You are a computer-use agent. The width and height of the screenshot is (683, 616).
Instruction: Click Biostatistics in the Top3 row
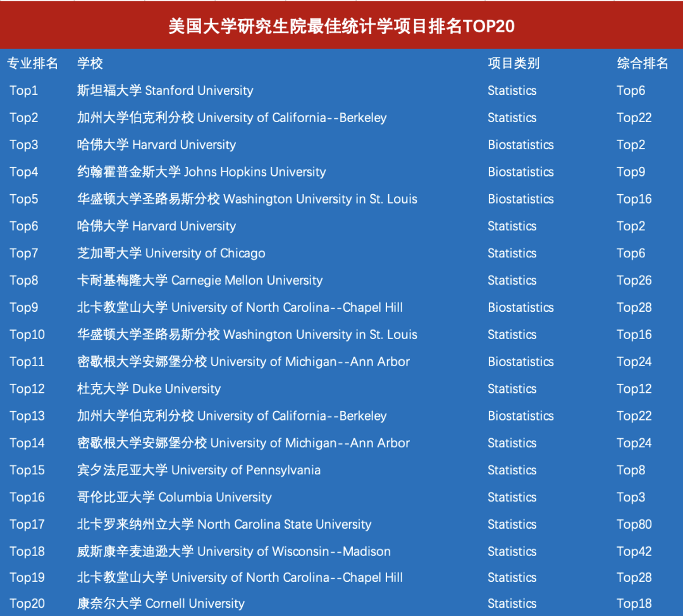tap(520, 145)
